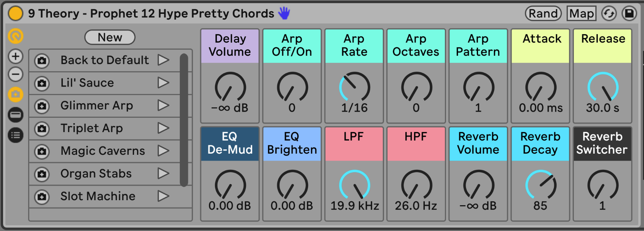Click the Delay Volume macro knob
Image resolution: width=644 pixels, height=231 pixels.
[230, 87]
